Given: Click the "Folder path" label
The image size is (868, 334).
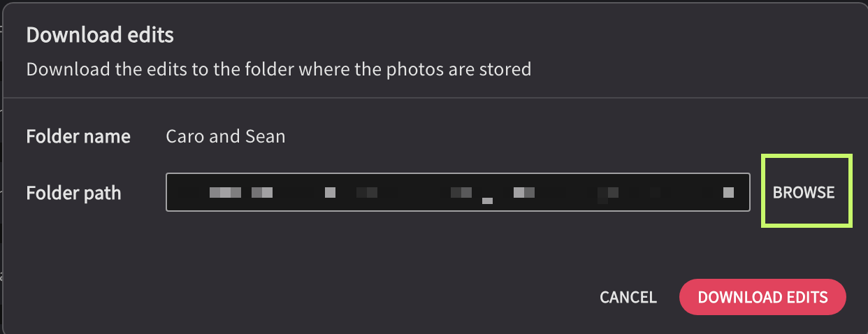Looking at the screenshot, I should coord(73,193).
